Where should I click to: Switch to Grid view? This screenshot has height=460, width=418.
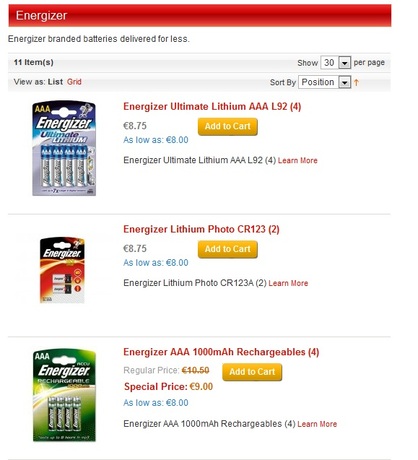(74, 82)
